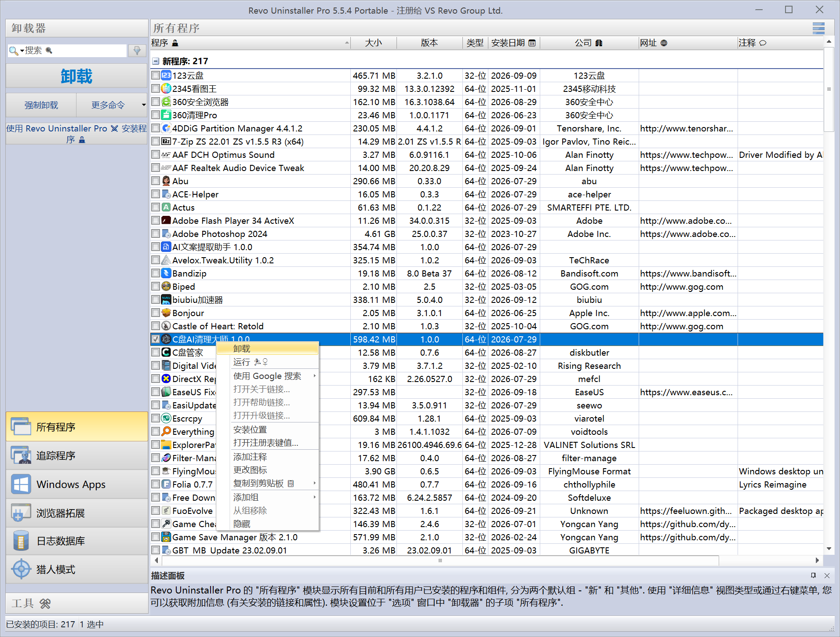Check the Bandizip checkbox

156,273
